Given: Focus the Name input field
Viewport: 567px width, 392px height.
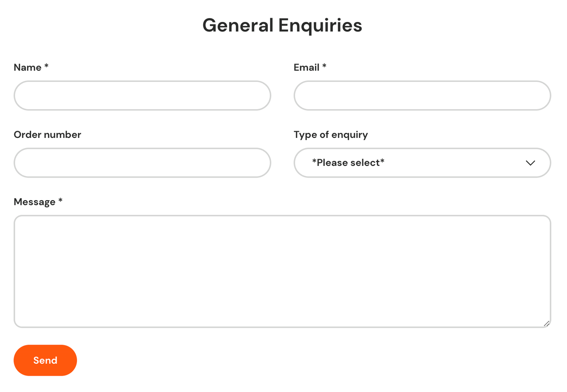Looking at the screenshot, I should pos(142,96).
